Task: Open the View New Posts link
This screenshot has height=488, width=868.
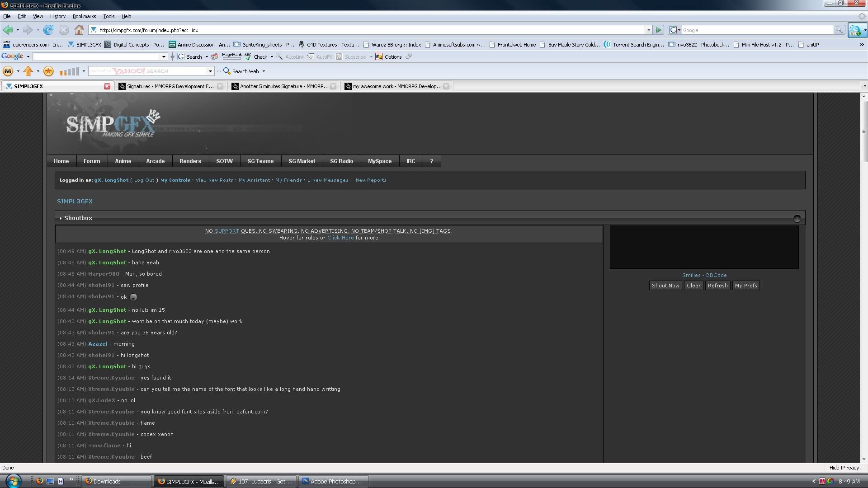Action: 214,180
